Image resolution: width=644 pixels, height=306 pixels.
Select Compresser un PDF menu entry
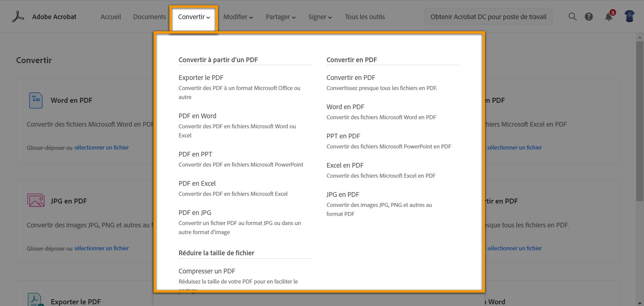click(x=207, y=271)
